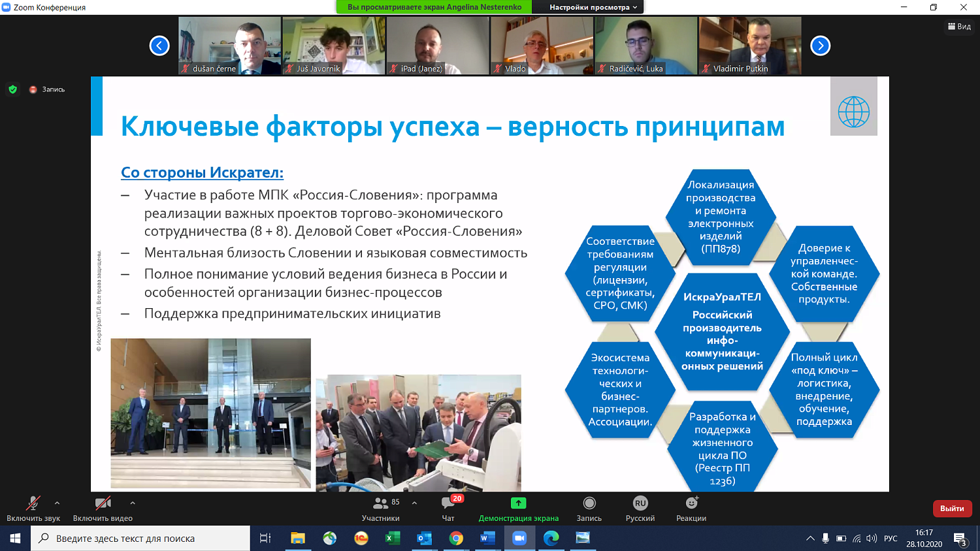Click the Со стороны Искрател heading
The image size is (980, 551).
[202, 172]
